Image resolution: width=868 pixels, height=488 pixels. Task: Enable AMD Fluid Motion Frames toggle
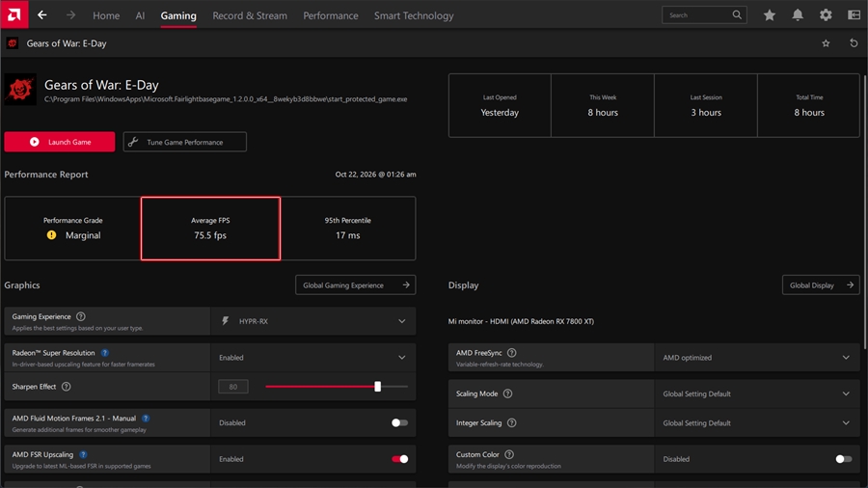pyautogui.click(x=399, y=422)
